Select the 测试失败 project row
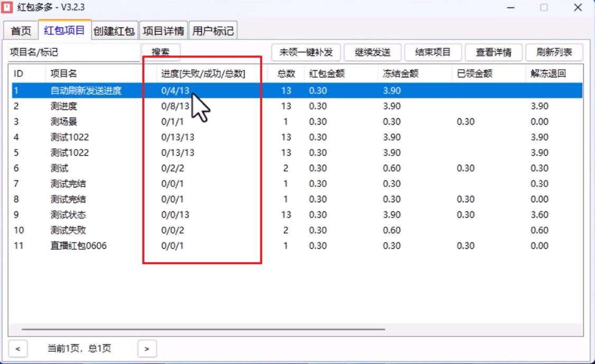Viewport: 595px width, 364px height. coord(68,230)
